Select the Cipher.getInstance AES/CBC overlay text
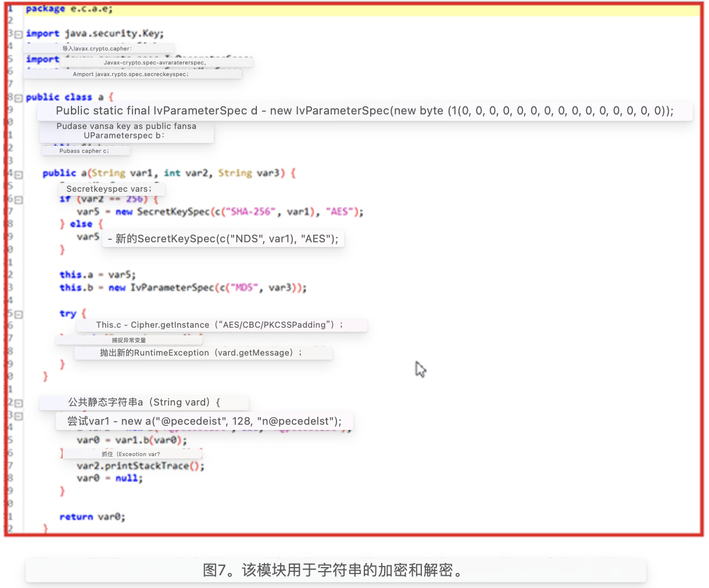This screenshot has width=709, height=588. tap(220, 325)
